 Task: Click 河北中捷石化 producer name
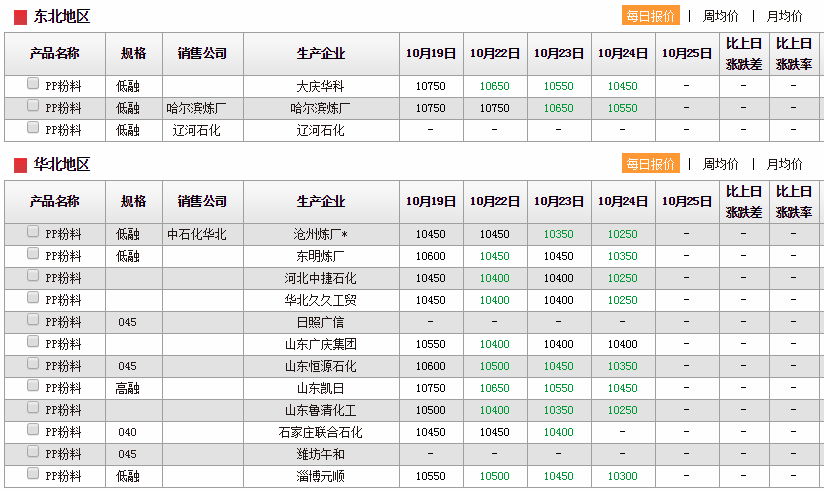321,279
